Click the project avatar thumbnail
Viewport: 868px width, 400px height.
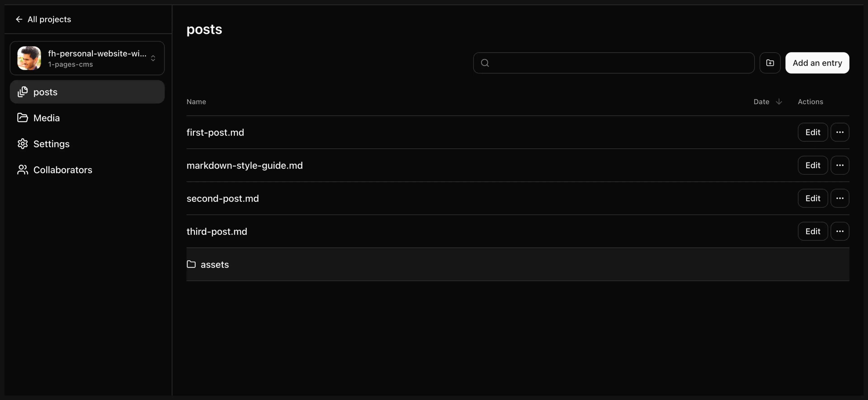point(29,58)
